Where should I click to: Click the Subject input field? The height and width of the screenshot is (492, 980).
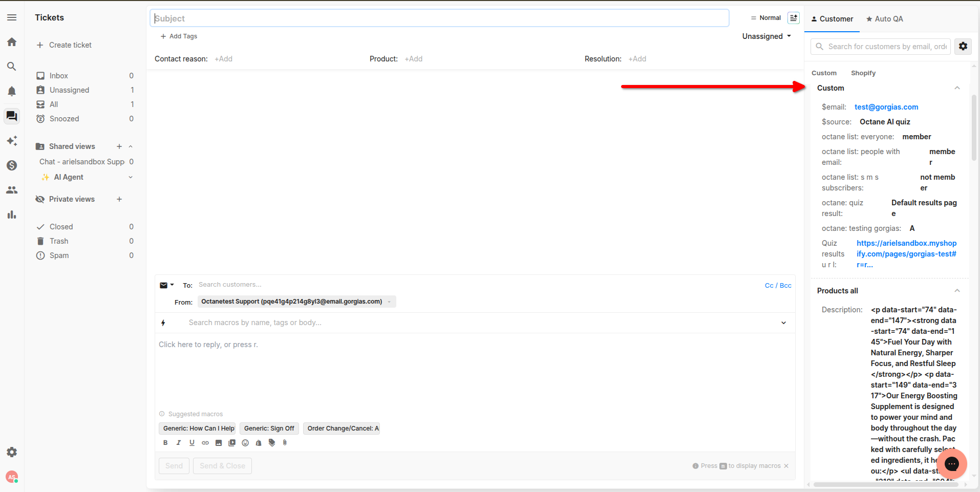coord(439,18)
